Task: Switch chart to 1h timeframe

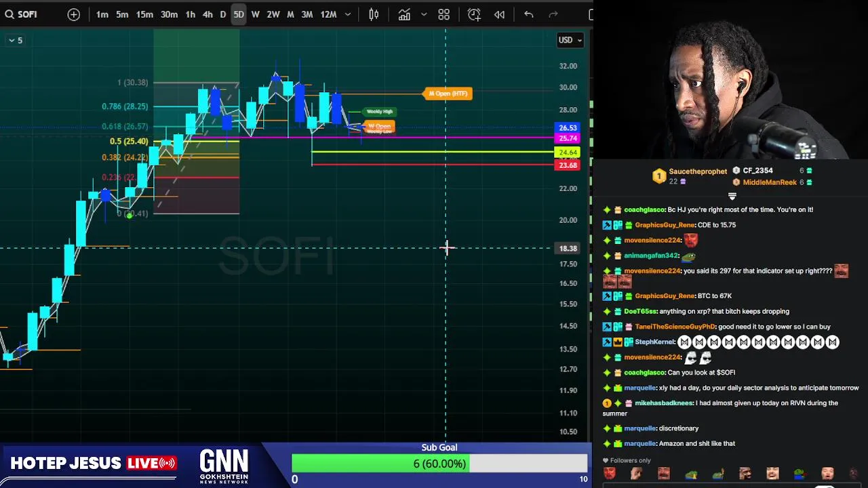Action: point(191,14)
